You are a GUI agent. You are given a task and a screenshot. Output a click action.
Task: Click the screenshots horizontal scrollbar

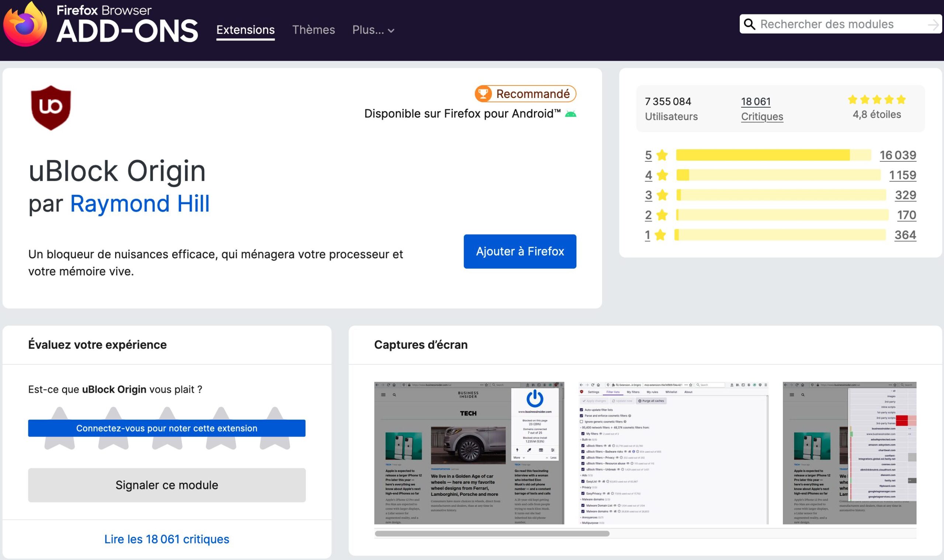(492, 533)
